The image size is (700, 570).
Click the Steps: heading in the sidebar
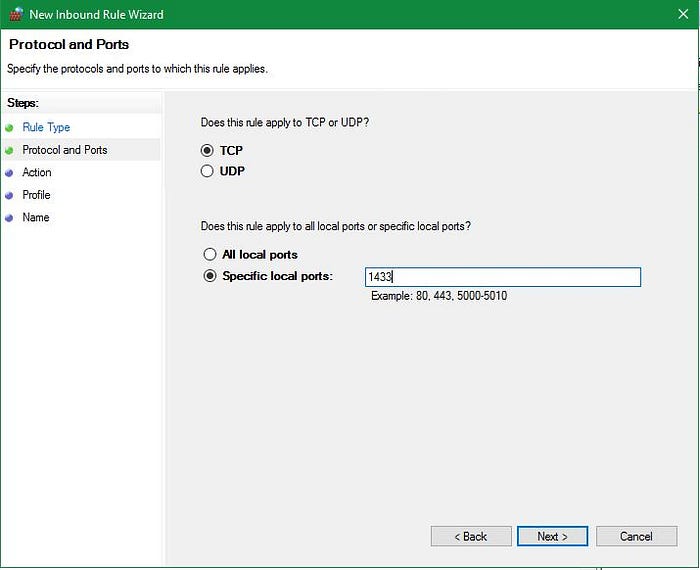point(23,103)
